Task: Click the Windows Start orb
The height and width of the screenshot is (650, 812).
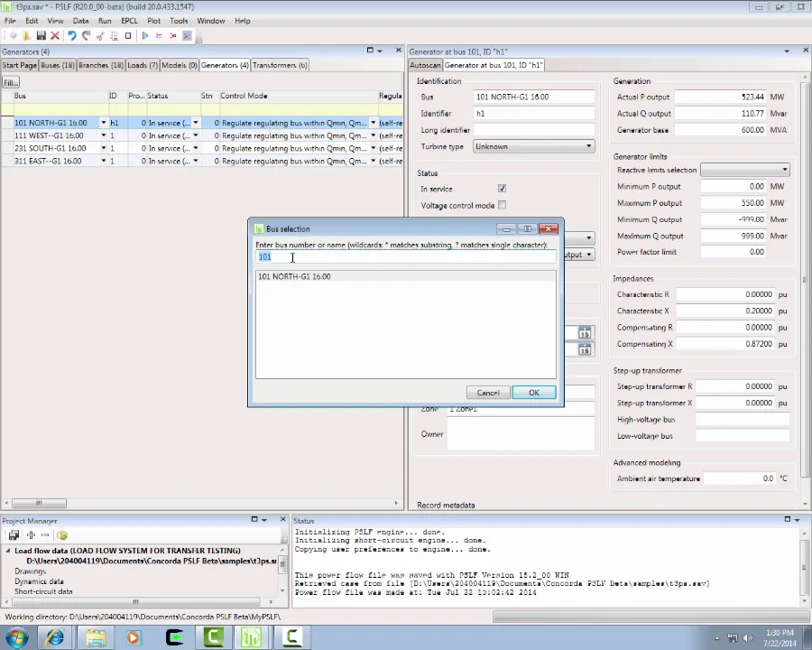Action: coord(16,637)
